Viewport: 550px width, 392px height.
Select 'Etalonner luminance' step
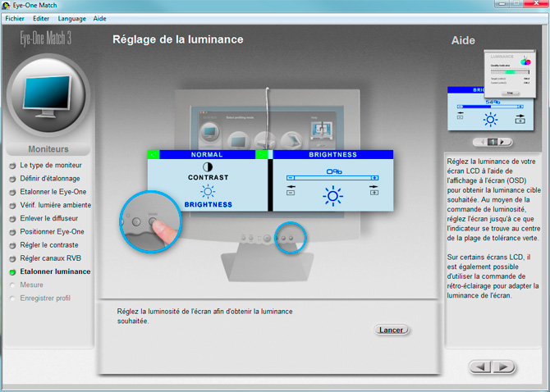55,271
